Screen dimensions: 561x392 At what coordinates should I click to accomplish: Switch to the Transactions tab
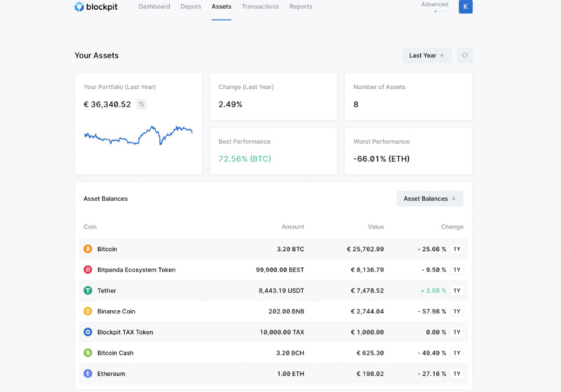(x=260, y=7)
